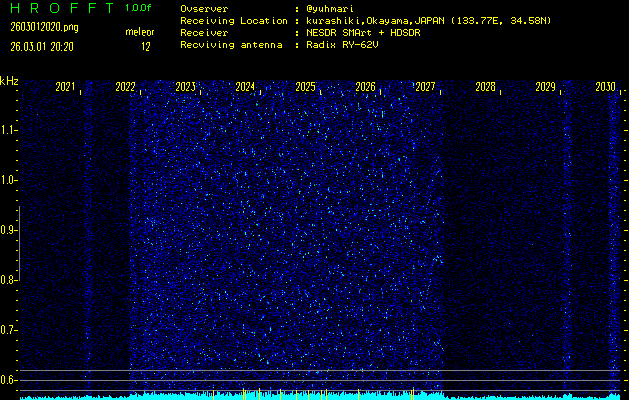629x400 pixels.
Task: Click the 2023 time marker
Action: point(185,87)
